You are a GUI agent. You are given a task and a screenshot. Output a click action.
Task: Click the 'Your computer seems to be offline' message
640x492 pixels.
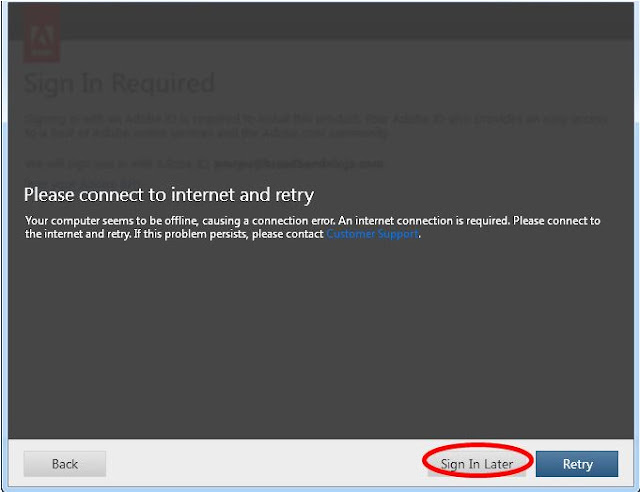(312, 227)
